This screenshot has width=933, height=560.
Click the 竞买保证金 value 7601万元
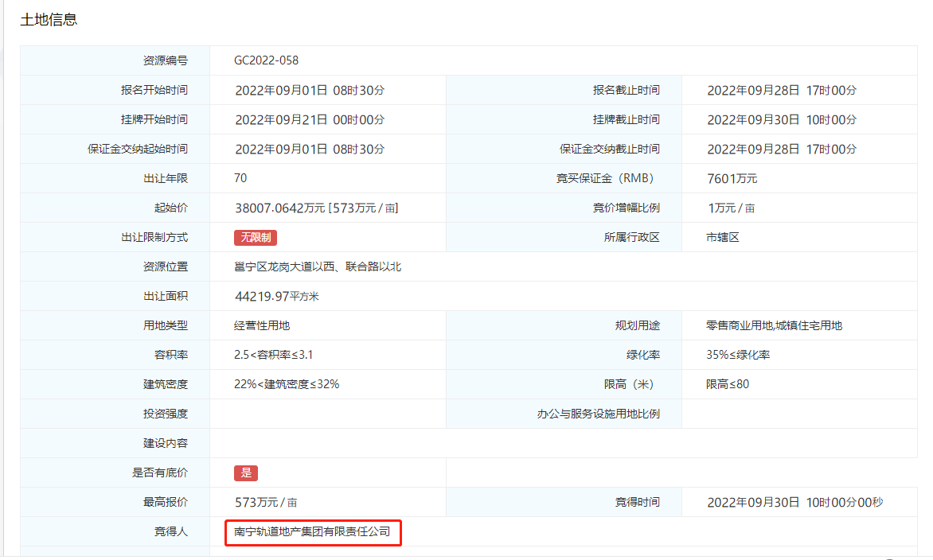click(732, 178)
